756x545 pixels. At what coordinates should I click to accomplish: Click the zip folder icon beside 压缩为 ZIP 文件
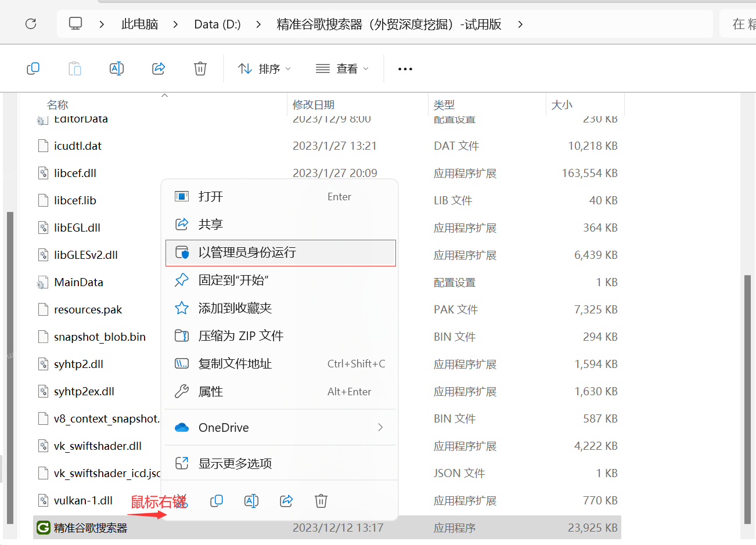tap(182, 335)
